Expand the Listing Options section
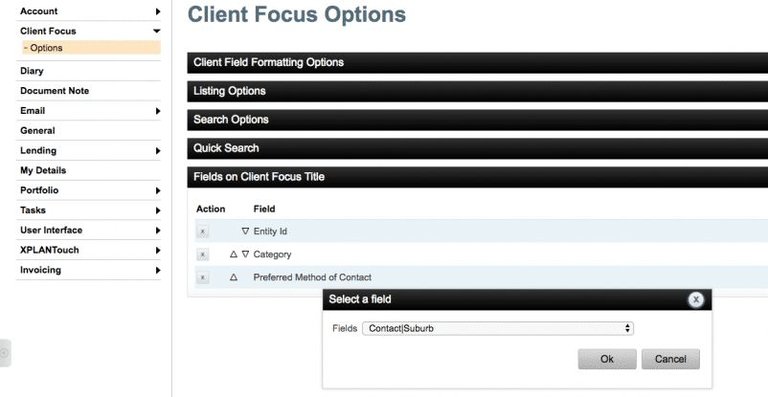Screen dimensions: 768x397 (478, 91)
